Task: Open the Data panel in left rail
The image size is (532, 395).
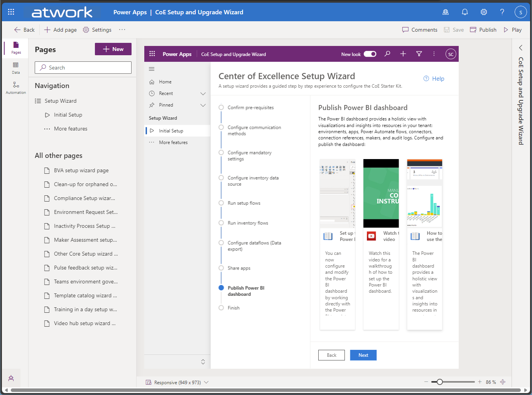Action: coord(16,68)
